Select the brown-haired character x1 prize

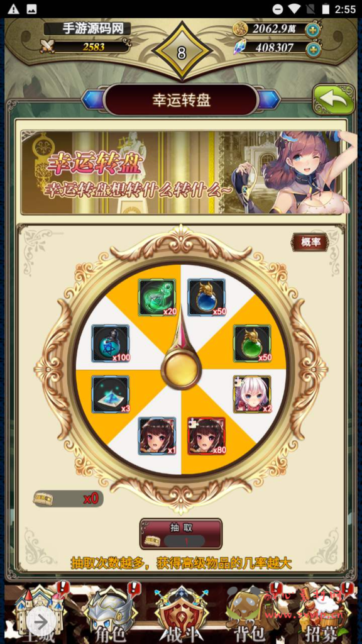tap(157, 436)
